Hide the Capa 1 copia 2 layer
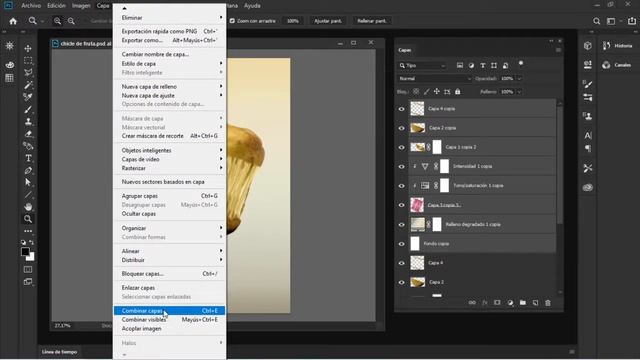This screenshot has width=640, height=360. 401,147
